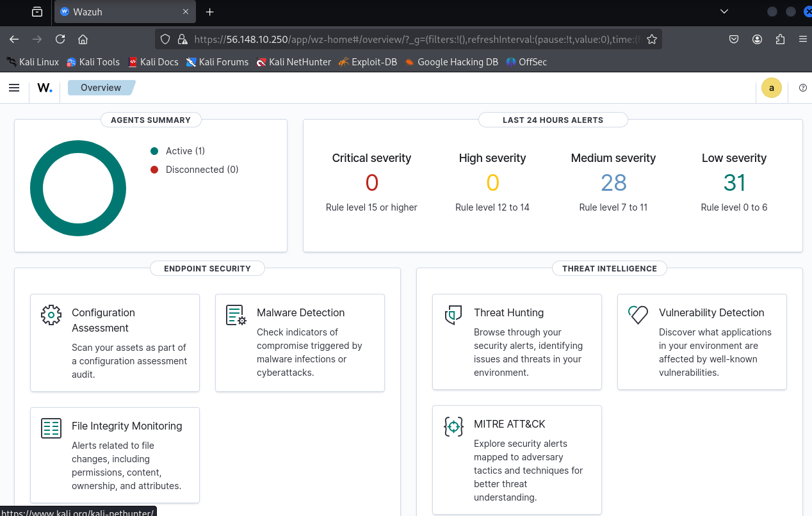Close the Wazuh browser tab
Screen dimensions: 812x516
pos(186,12)
